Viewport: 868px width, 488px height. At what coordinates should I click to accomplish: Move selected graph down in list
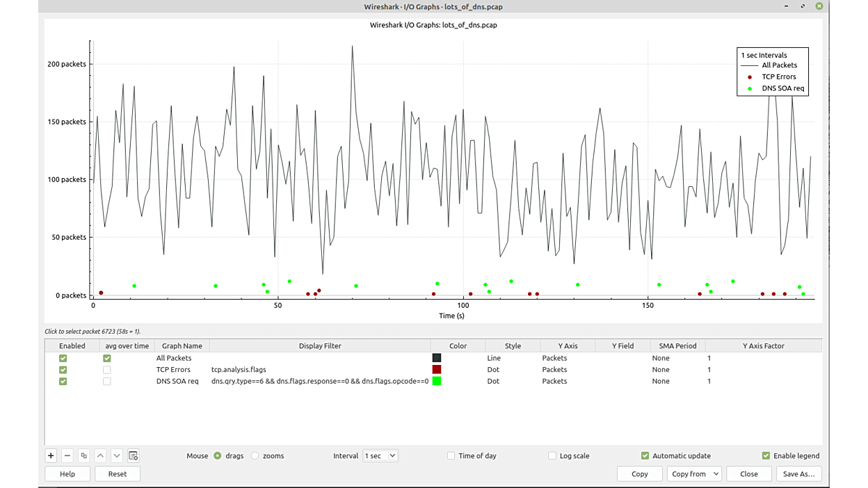[117, 456]
